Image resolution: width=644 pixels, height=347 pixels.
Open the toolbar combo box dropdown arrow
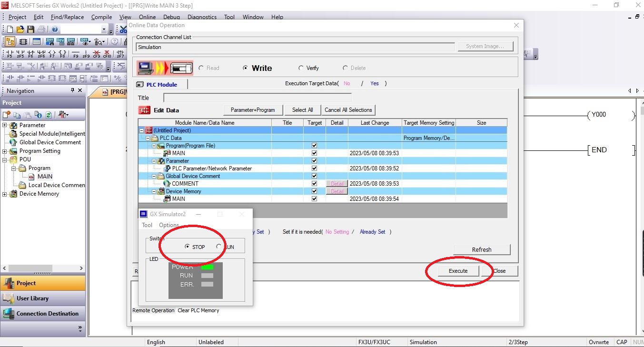click(104, 30)
